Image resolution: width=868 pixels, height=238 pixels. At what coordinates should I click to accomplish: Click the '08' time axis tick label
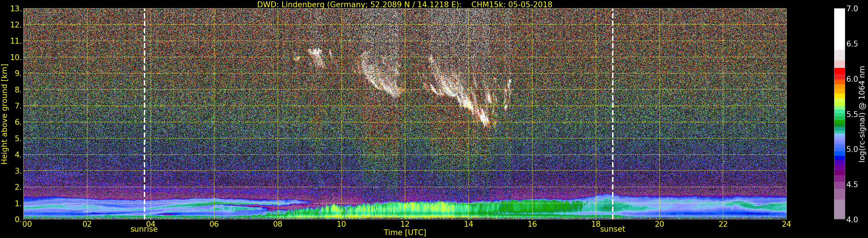click(278, 224)
